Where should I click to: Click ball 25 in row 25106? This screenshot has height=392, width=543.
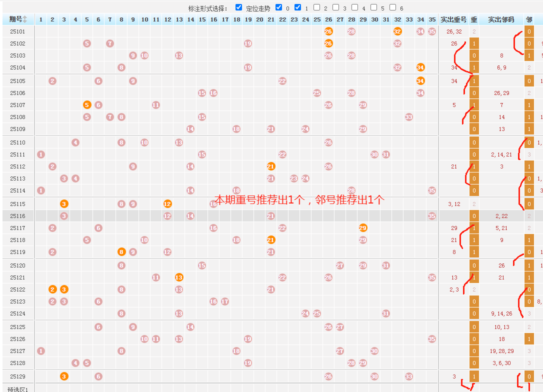click(x=317, y=93)
